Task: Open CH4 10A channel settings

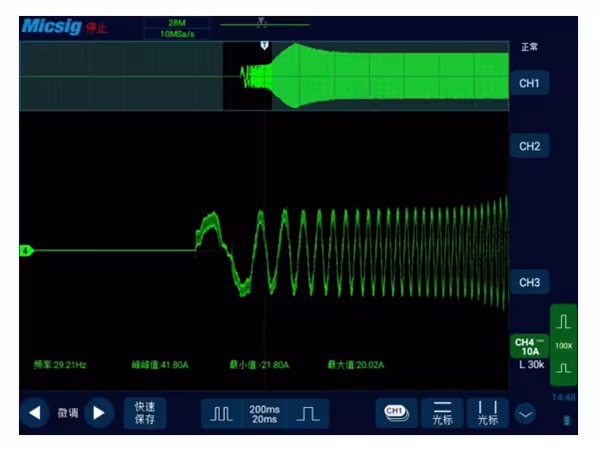Action: tap(530, 346)
